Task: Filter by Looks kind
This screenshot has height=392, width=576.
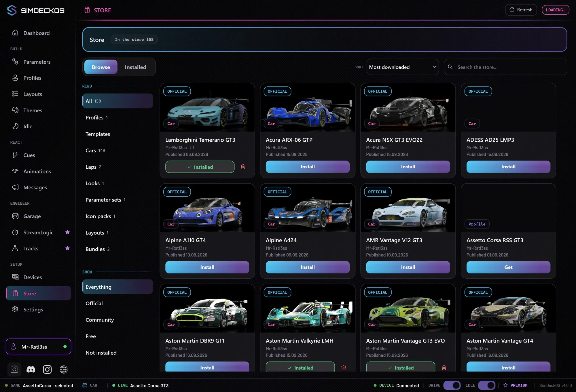Action: 118,183
